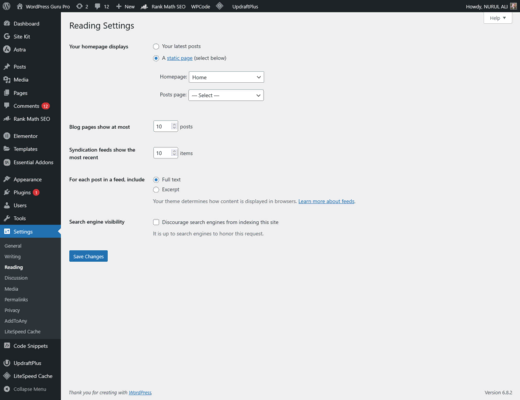Click the Version 6.8.2 footer text
Image resolution: width=520 pixels, height=400 pixels.
(x=498, y=392)
